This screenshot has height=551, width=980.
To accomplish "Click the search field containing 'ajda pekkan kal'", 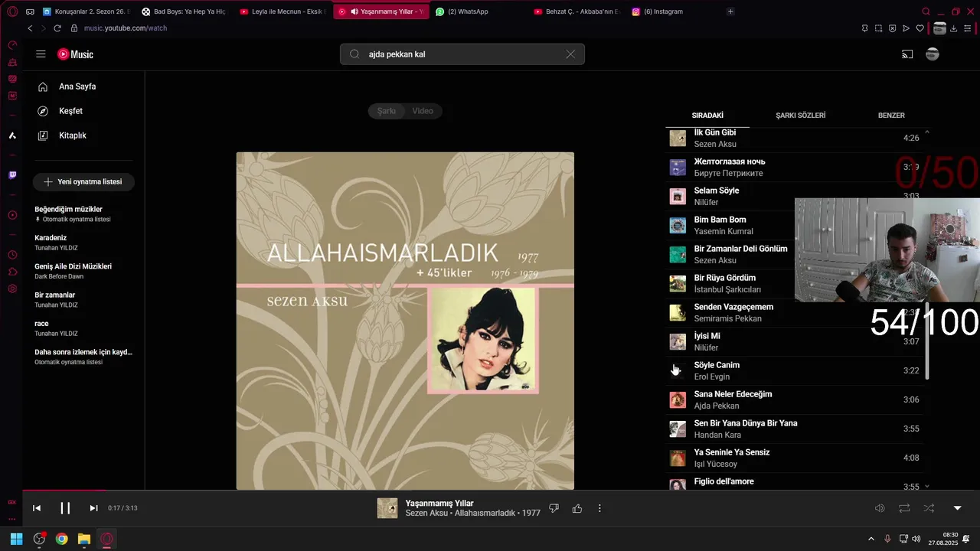I will click(462, 54).
